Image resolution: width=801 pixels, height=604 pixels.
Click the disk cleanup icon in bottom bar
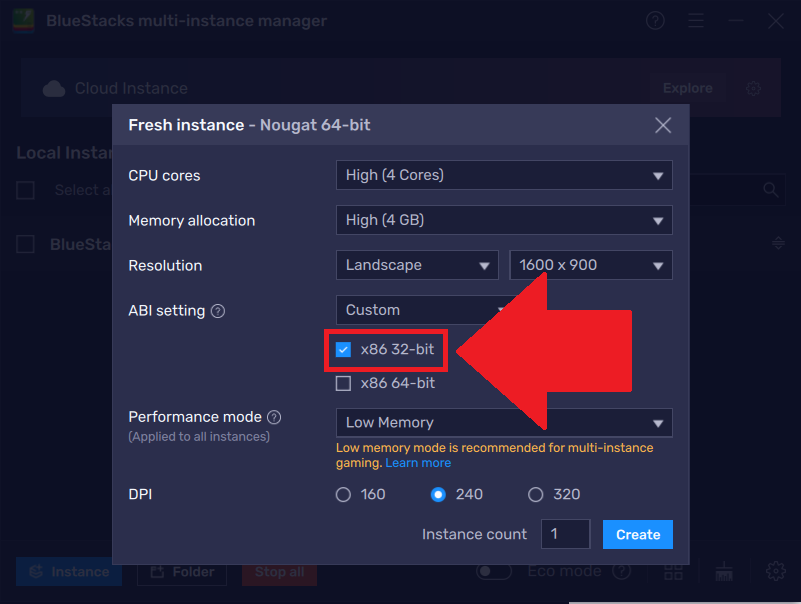coord(724,571)
